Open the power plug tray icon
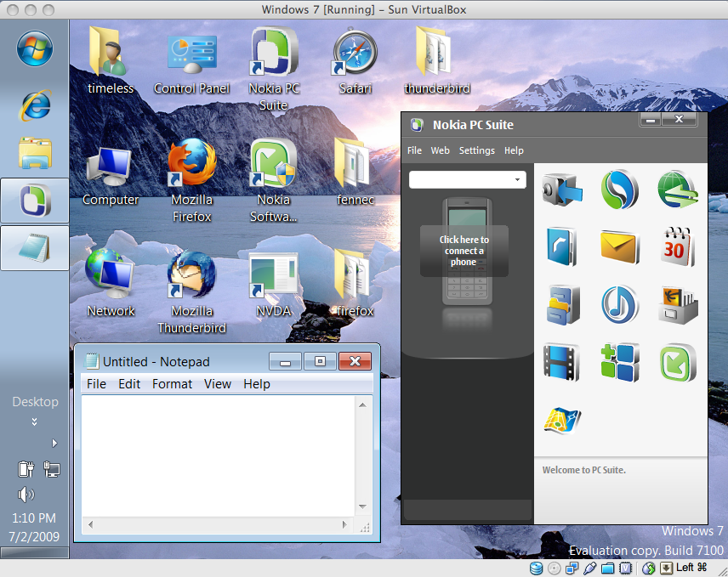This screenshot has height=577, width=728. pyautogui.click(x=26, y=469)
